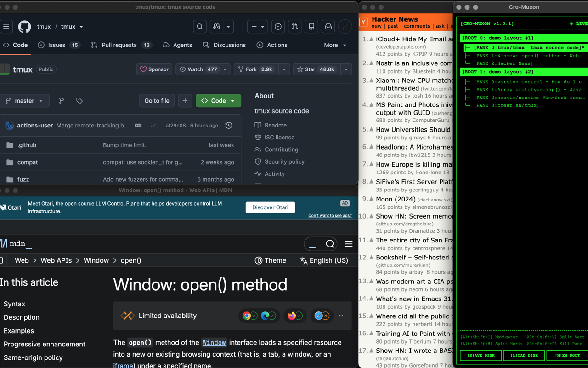Switch to the Pull requests tab
Image resolution: width=588 pixels, height=368 pixels.
(121, 45)
